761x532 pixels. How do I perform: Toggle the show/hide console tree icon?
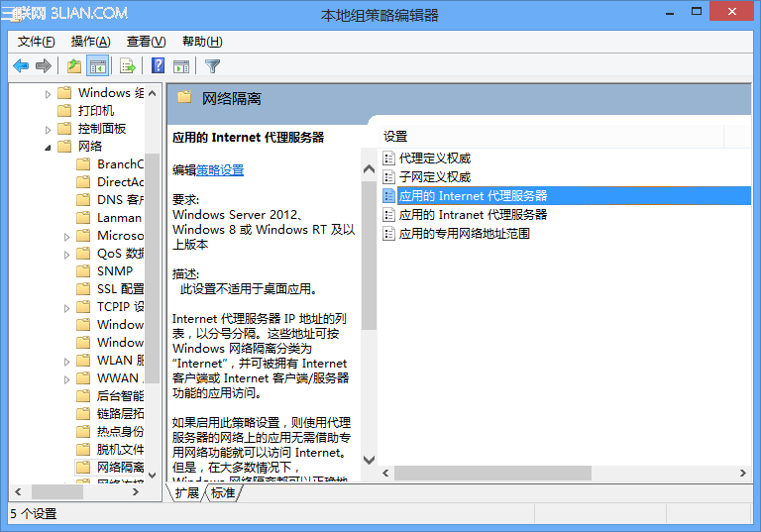97,65
